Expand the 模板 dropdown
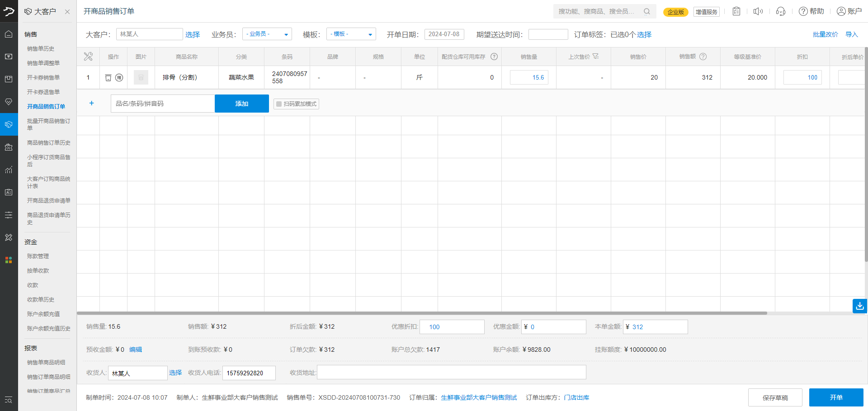Image resolution: width=868 pixels, height=411 pixels. (351, 34)
